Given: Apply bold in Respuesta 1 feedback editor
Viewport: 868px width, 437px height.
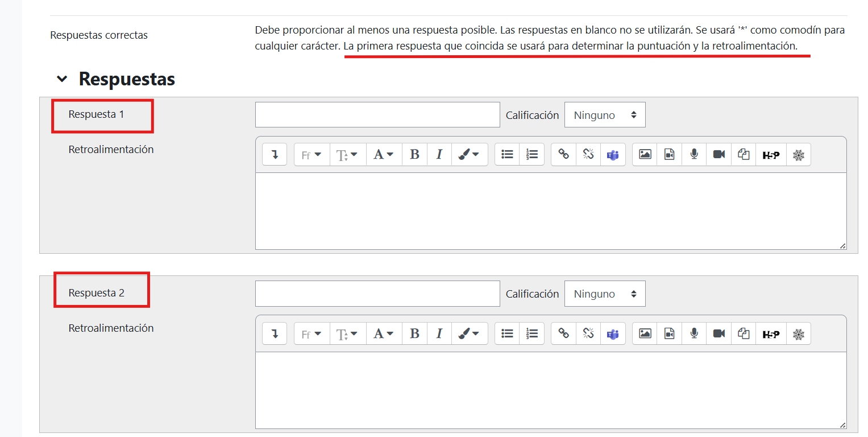Looking at the screenshot, I should click(414, 155).
